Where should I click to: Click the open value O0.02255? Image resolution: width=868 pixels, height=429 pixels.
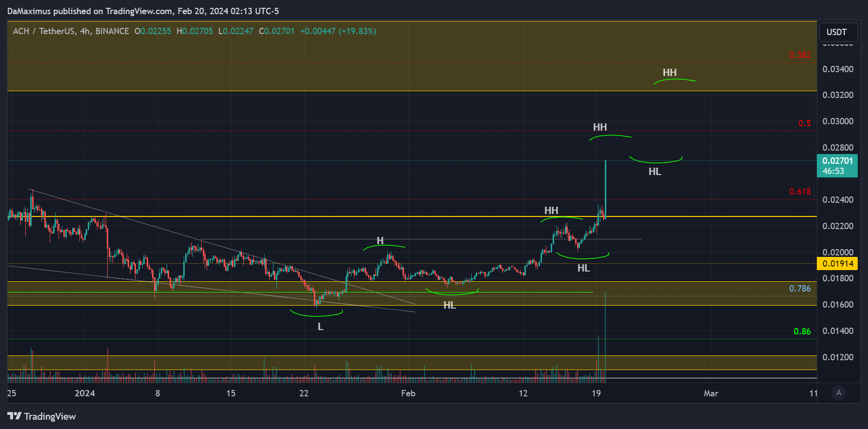[153, 31]
